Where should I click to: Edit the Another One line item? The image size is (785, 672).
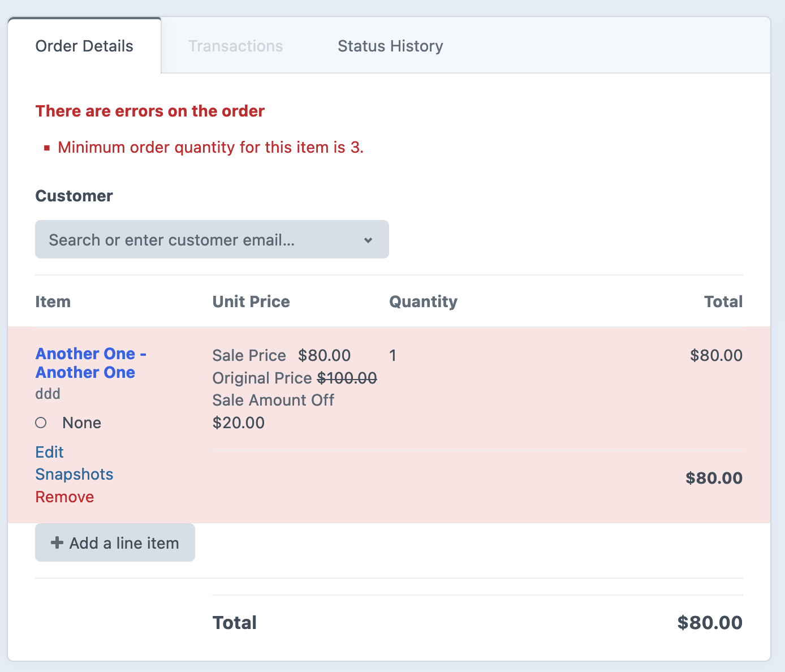pos(49,452)
